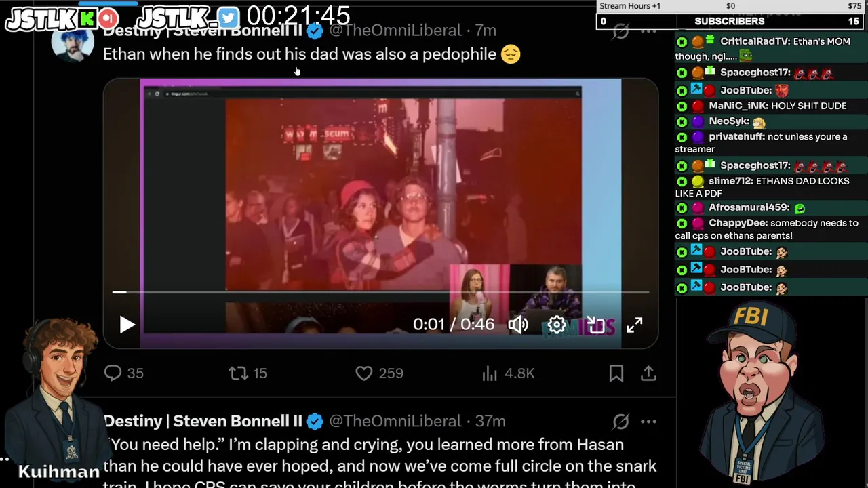Open video settings gear icon
Viewport: 868px width, 488px height.
(x=557, y=325)
